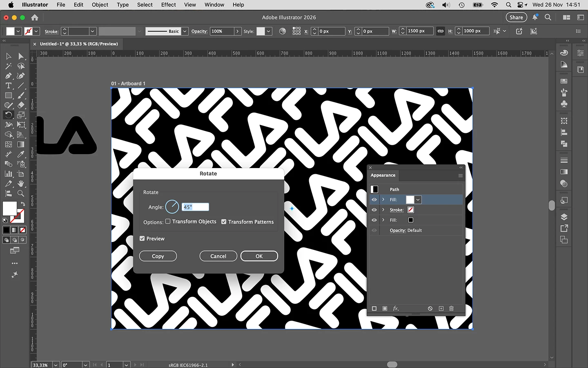The width and height of the screenshot is (588, 368).
Task: Open the Fill color swatch dropdown arrow
Action: (x=418, y=200)
